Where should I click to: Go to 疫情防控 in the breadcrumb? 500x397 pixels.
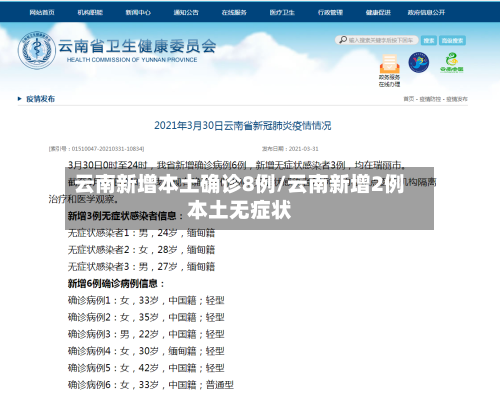pos(430,99)
